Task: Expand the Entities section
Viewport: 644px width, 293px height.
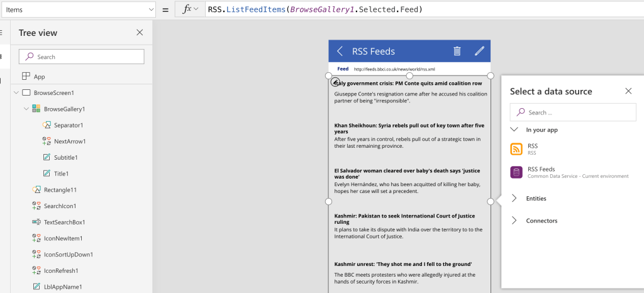Action: click(514, 198)
